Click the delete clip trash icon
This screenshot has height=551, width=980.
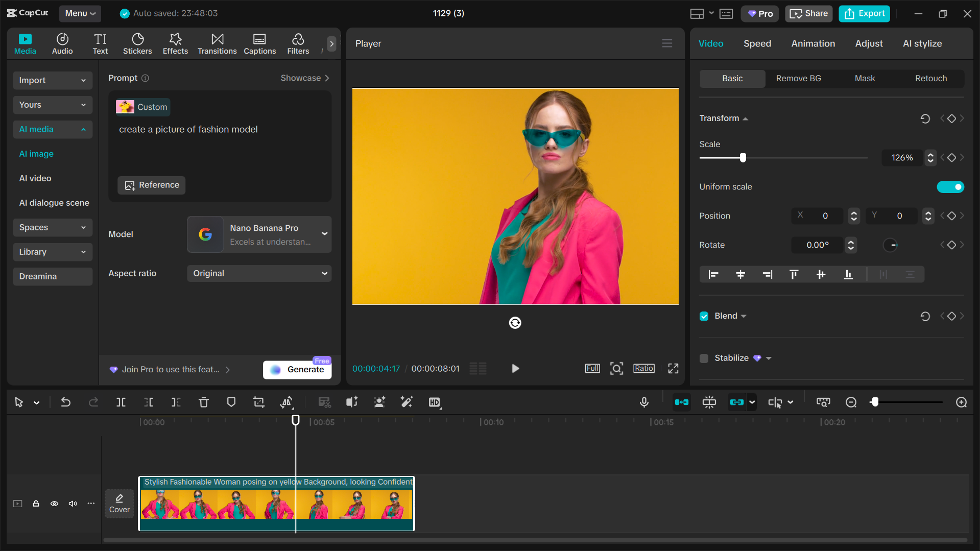[203, 402]
